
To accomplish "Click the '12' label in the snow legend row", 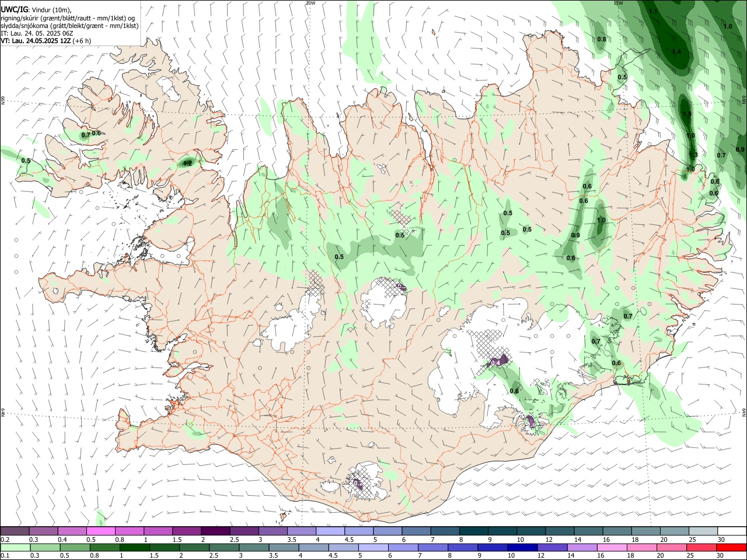I will [x=549, y=540].
